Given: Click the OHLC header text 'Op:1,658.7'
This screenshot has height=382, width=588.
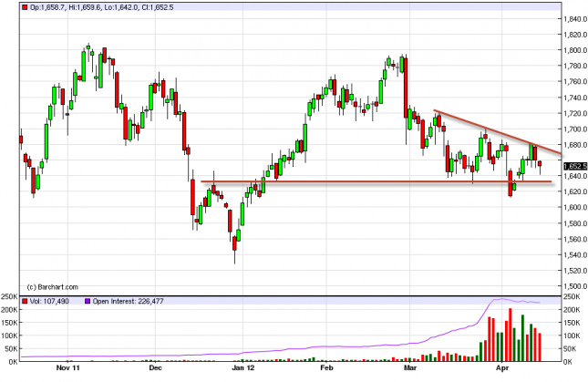Looking at the screenshot, I should click(x=47, y=7).
